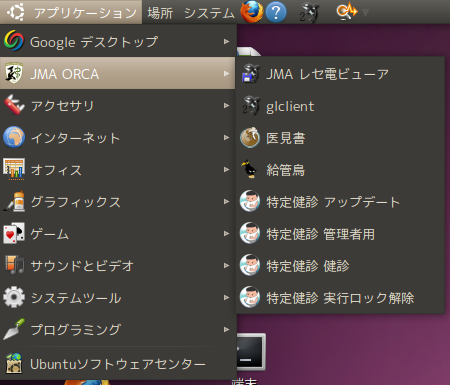Click the orca glclient launcher in panel
This screenshot has height=385, width=450.
click(309, 13)
